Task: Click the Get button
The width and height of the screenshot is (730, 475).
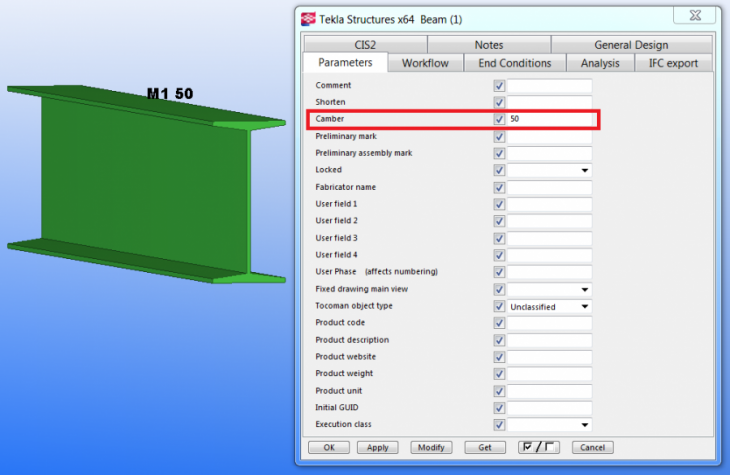Action: 485,447
